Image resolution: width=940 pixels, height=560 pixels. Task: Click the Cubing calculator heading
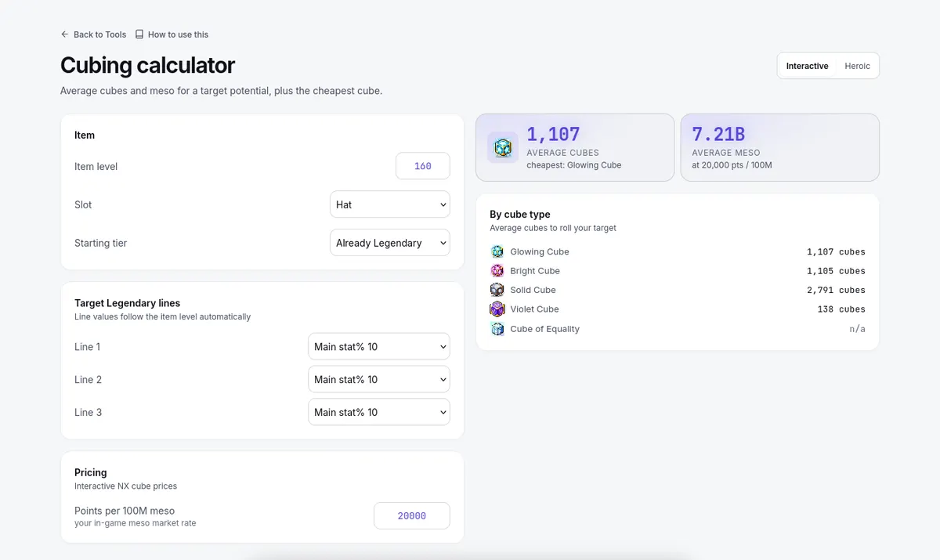(x=147, y=65)
